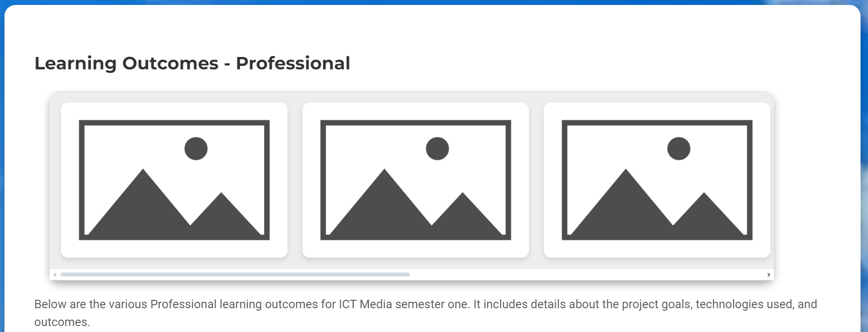Click the word "outcomes." ending the paragraph
This screenshot has height=332, width=868.
tap(62, 322)
